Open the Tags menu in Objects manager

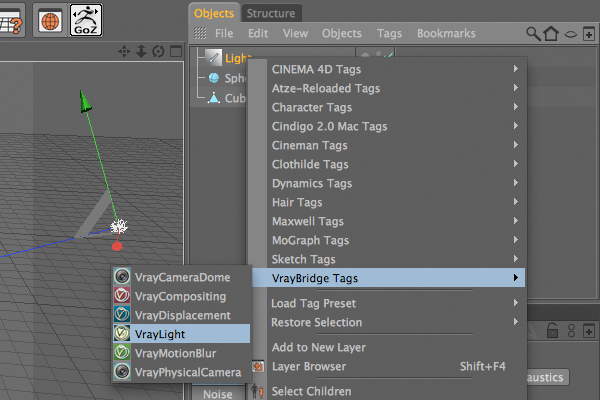[x=389, y=34]
